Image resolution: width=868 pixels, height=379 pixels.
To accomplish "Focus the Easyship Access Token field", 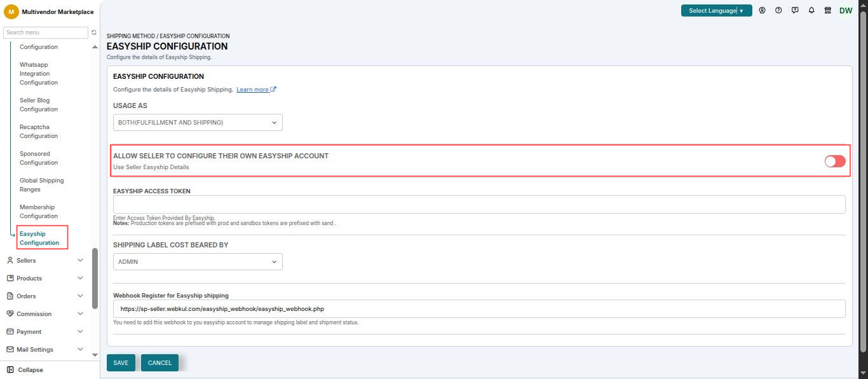I will [x=479, y=204].
